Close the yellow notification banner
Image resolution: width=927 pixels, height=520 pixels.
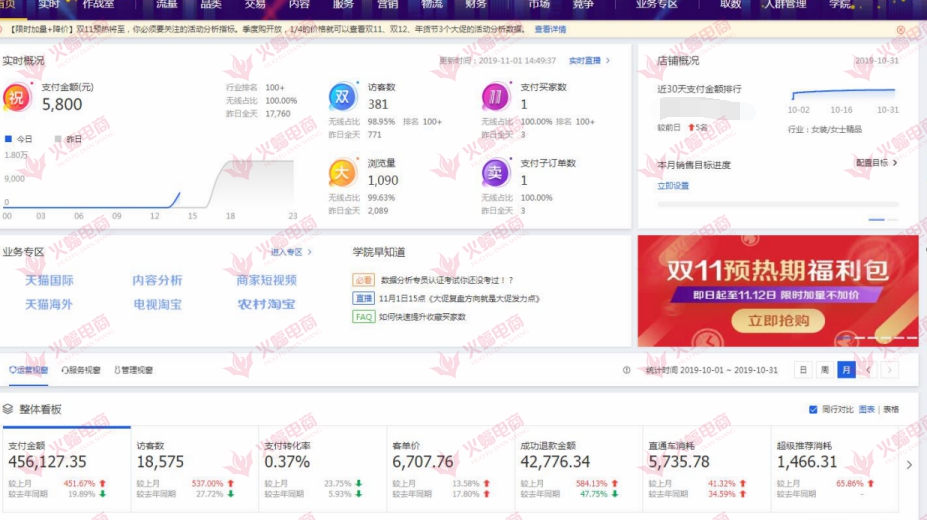(x=900, y=30)
